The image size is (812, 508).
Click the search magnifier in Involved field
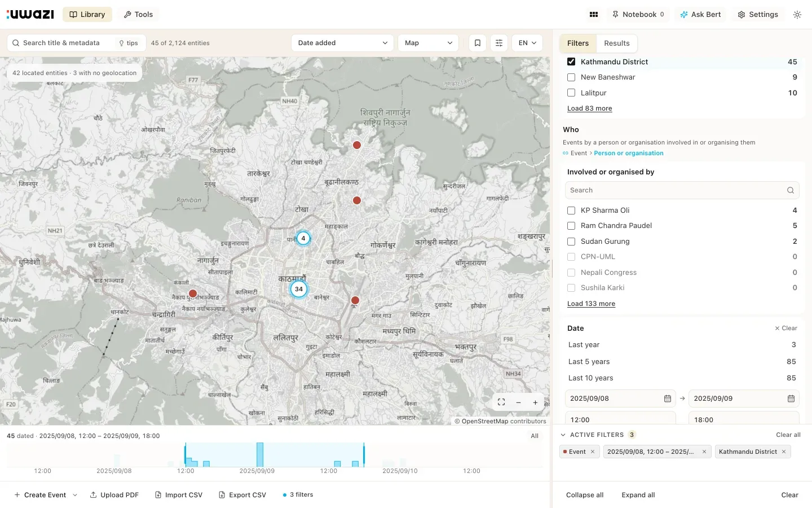tap(791, 190)
